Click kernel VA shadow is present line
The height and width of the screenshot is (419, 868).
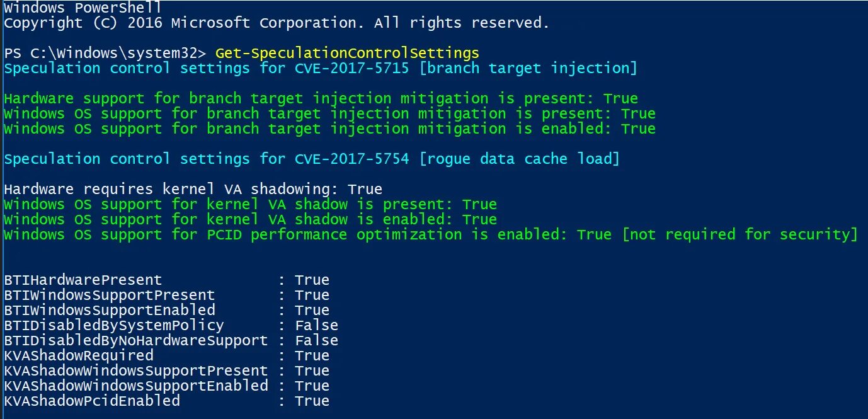point(250,204)
